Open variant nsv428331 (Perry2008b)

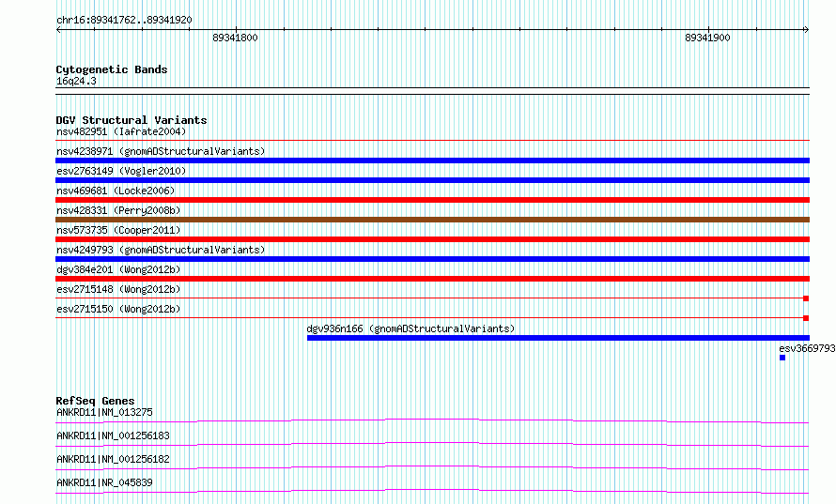click(x=118, y=210)
